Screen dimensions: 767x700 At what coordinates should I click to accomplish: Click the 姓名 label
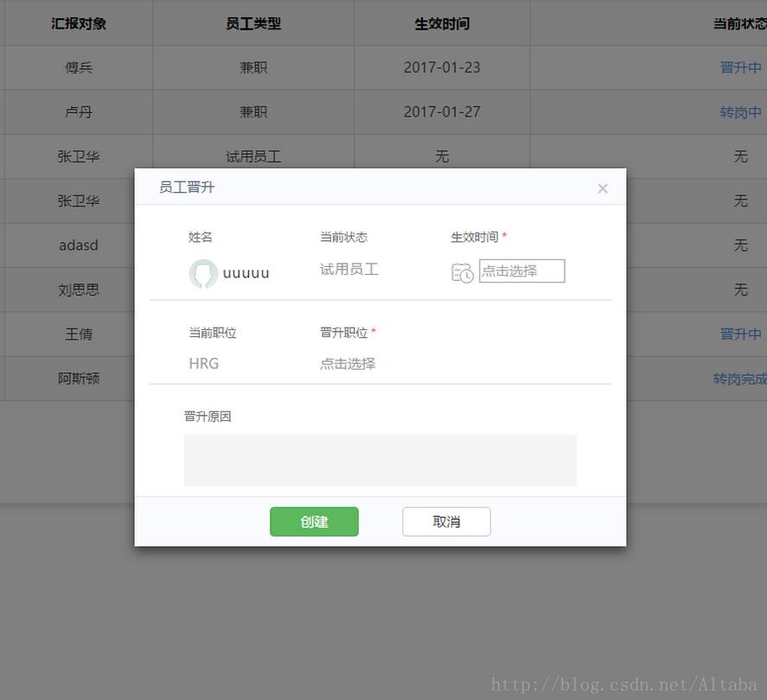(201, 237)
